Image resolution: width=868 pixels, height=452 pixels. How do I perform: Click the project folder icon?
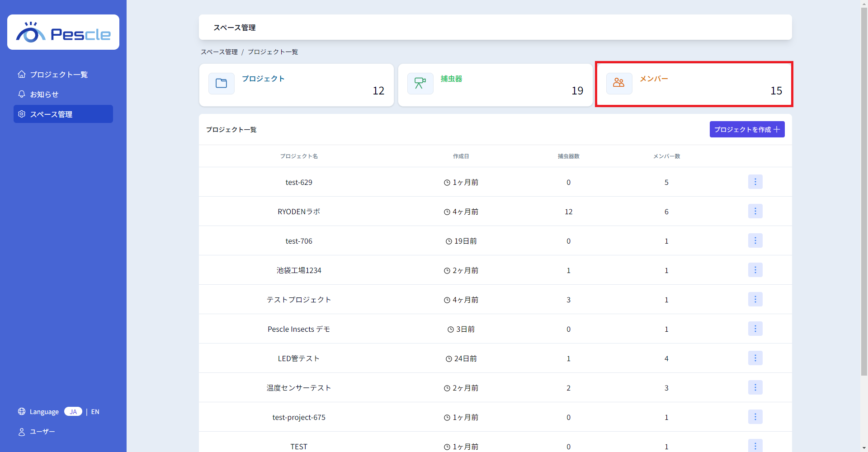(222, 84)
